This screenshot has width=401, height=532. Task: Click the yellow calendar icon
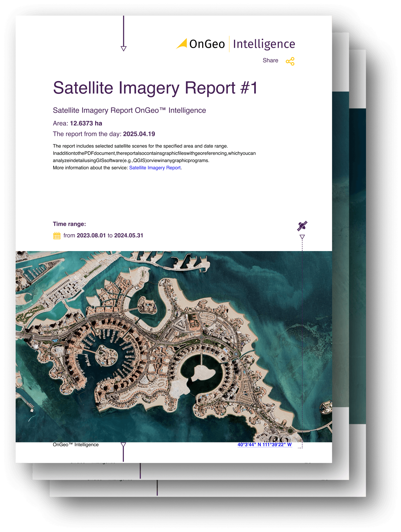click(x=57, y=236)
